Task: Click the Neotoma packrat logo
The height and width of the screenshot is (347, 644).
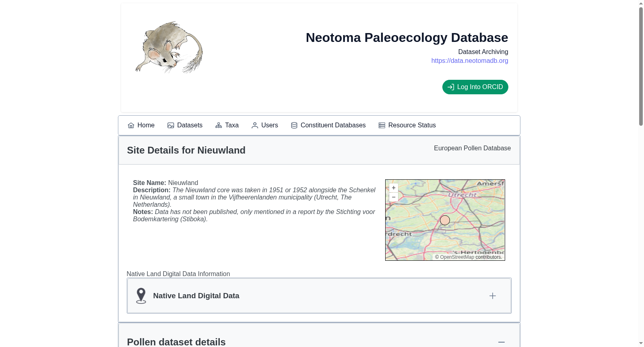Action: coord(169,48)
